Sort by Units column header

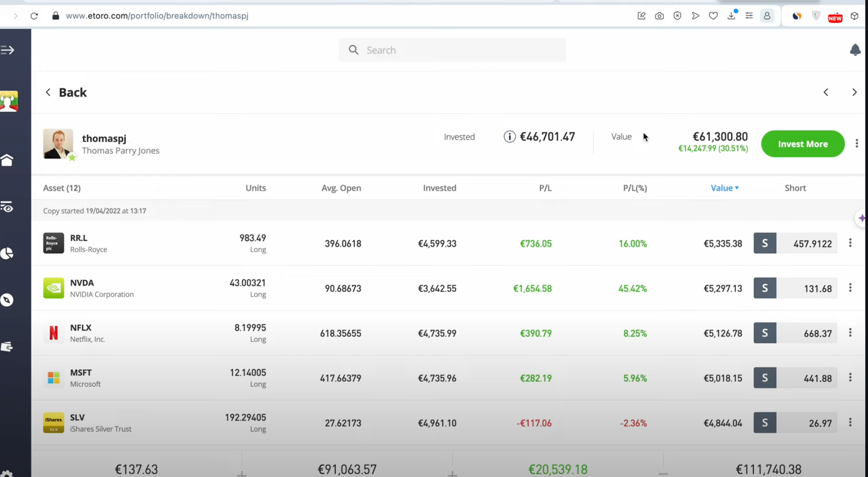coord(256,188)
